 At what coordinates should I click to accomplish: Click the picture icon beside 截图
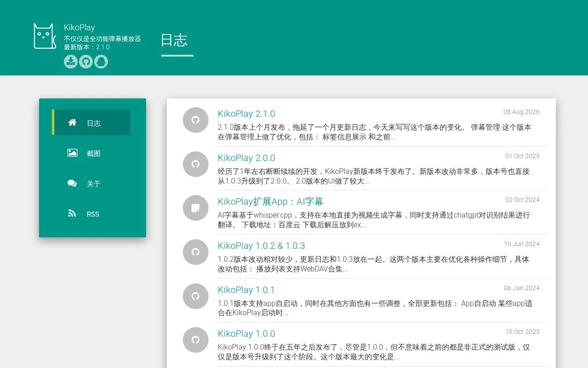(x=72, y=153)
